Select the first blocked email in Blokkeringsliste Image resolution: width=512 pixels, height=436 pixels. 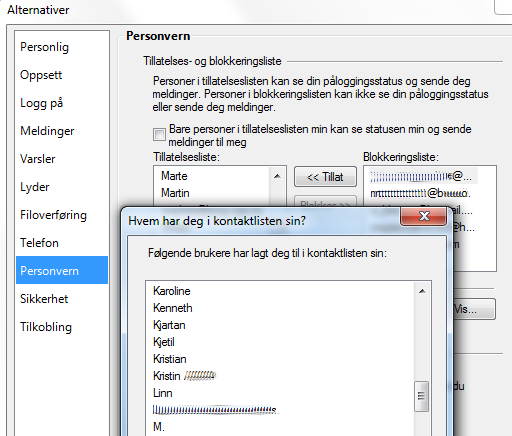pyautogui.click(x=423, y=176)
